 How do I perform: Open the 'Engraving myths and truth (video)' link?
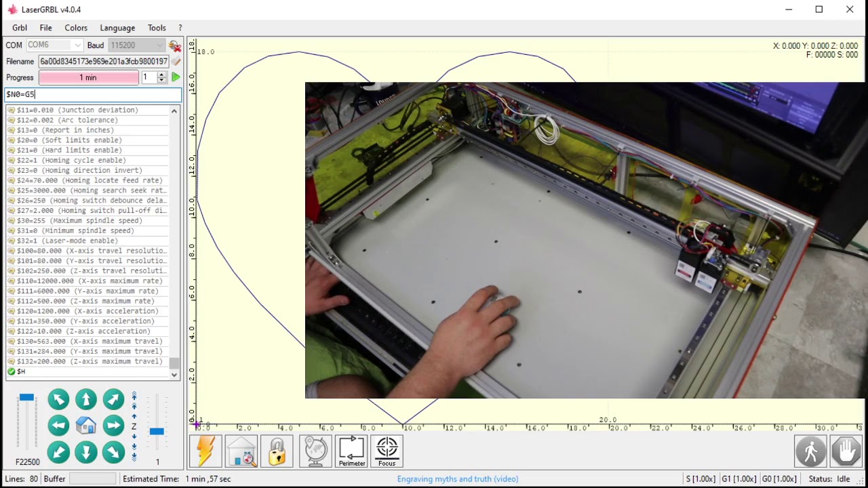(458, 479)
